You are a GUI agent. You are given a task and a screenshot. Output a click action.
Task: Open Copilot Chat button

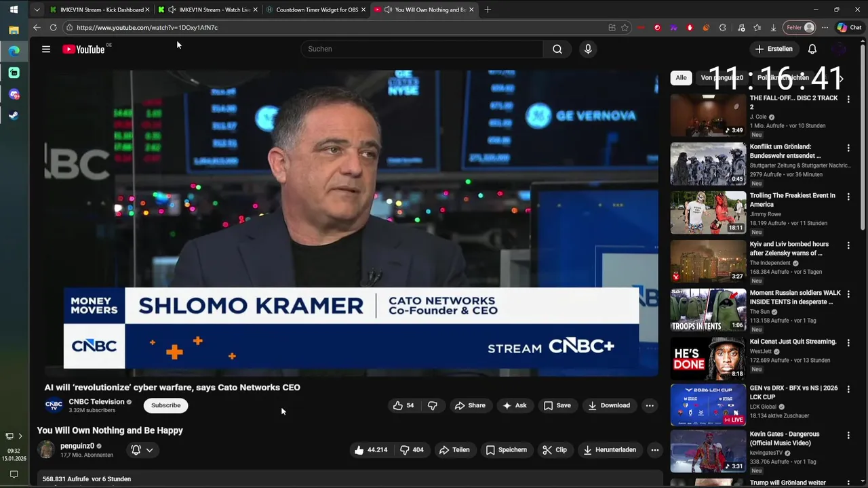pos(850,28)
